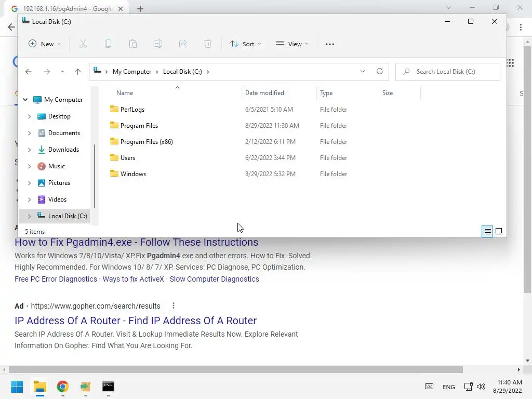Open the See more ellipsis menu
The height and width of the screenshot is (399, 532).
pos(330,44)
